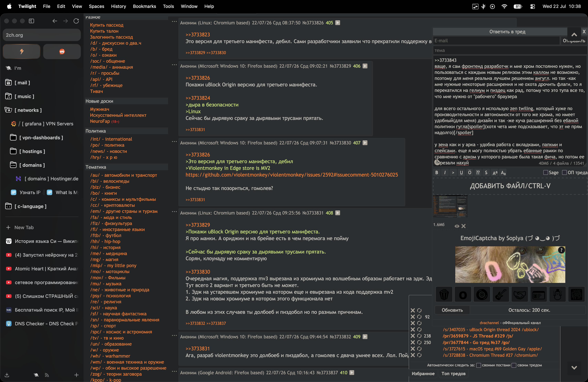Screen dimensions: 588x382
Task: Toggle the attached file's eye visibility icon
Action: [457, 226]
